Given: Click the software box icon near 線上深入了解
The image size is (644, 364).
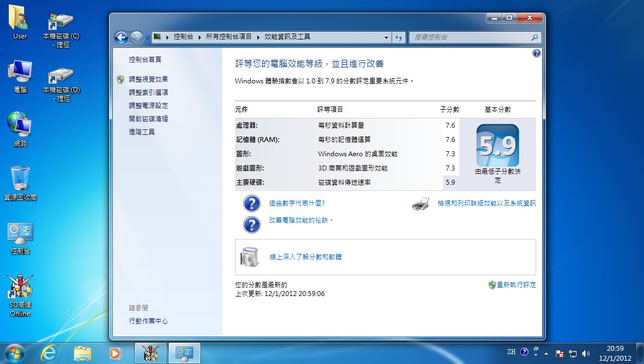Looking at the screenshot, I should 250,257.
